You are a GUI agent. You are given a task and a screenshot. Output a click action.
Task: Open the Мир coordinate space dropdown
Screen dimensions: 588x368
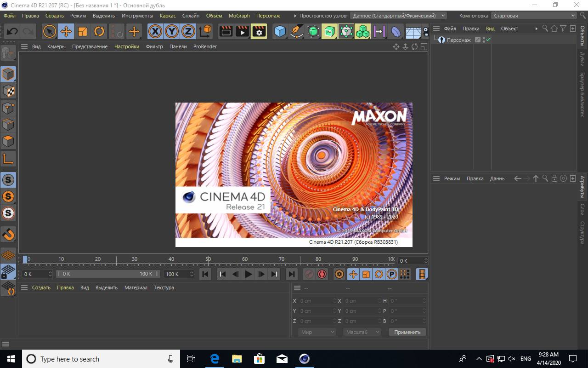pos(317,332)
